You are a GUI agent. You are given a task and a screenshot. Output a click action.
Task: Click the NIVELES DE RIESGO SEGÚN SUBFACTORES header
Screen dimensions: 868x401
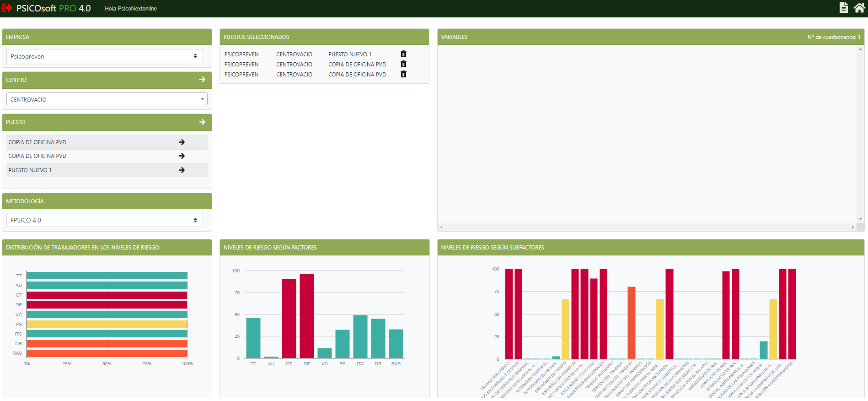pos(651,247)
